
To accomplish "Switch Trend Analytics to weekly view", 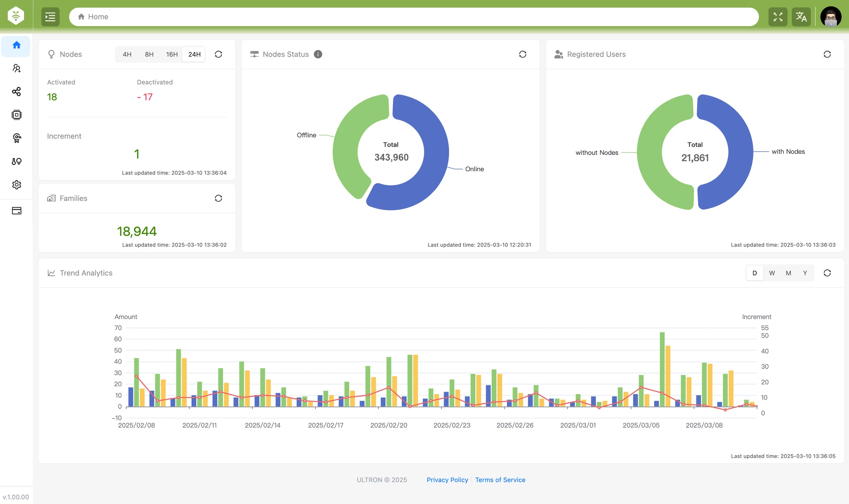I will (771, 273).
